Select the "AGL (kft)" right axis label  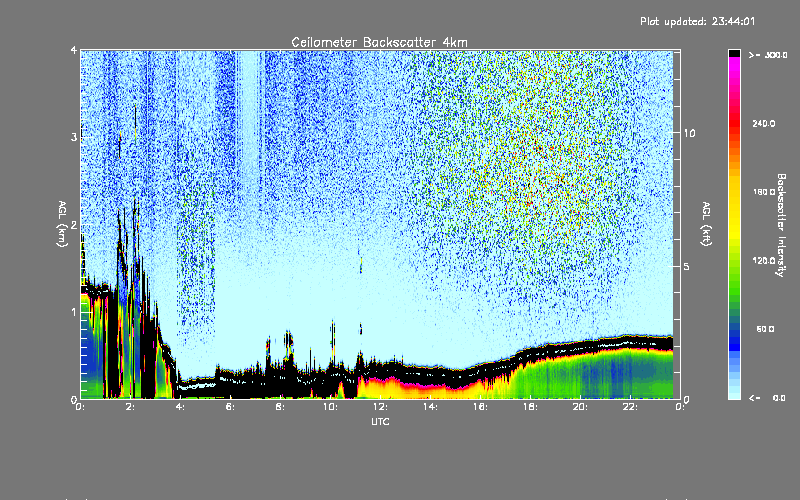pos(706,224)
